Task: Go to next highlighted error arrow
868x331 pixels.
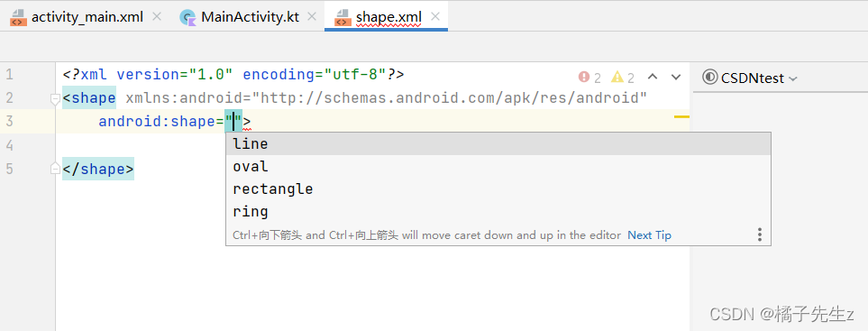Action: coord(675,77)
